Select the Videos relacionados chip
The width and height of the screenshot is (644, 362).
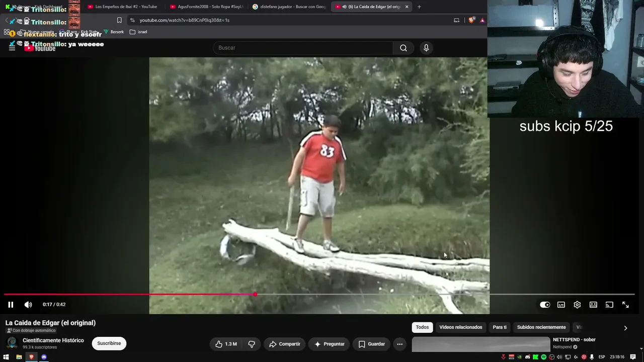click(x=461, y=327)
